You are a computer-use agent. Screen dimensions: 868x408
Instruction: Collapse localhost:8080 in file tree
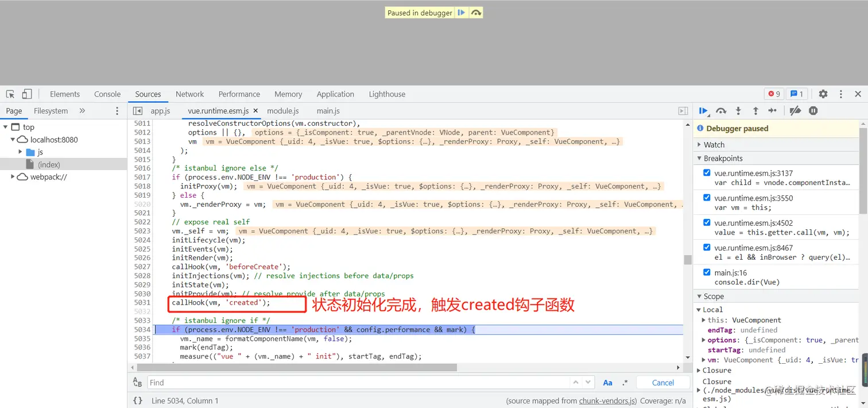[x=13, y=140]
